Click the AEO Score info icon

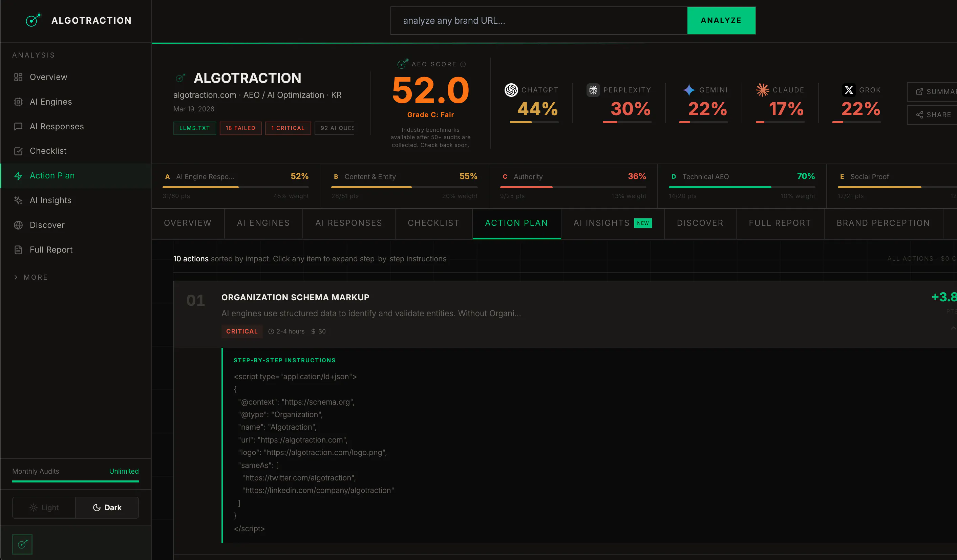(463, 65)
